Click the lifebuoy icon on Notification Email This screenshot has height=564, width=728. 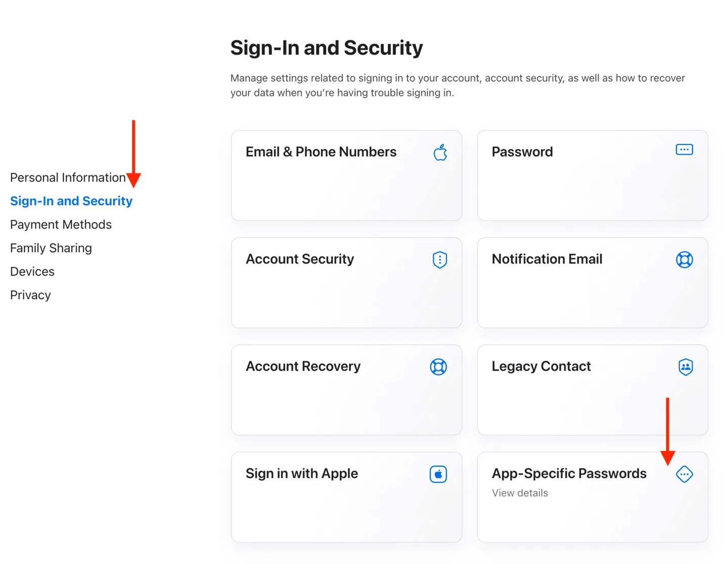(684, 259)
